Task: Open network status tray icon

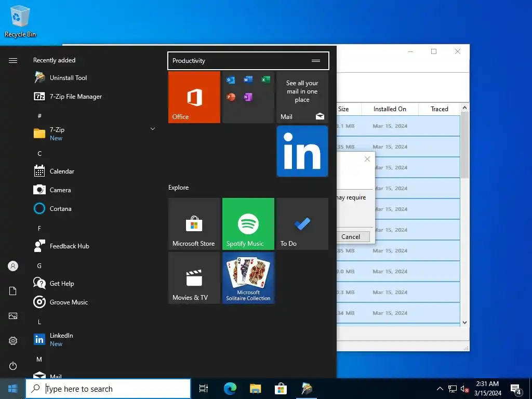Action: tap(453, 389)
